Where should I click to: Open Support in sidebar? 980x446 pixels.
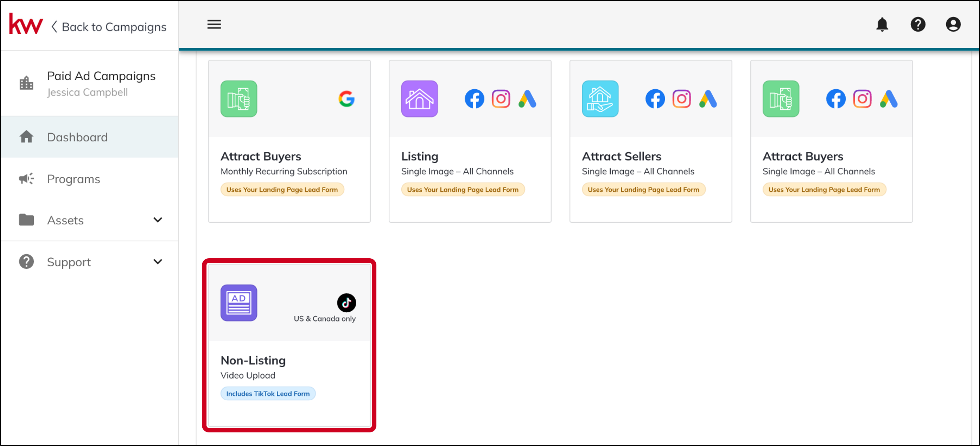click(x=90, y=262)
